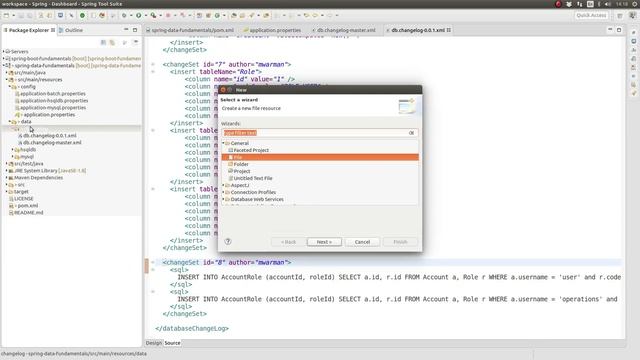The height and width of the screenshot is (360, 640).
Task: Click the green Run toolbar button
Action: click(x=139, y=16)
